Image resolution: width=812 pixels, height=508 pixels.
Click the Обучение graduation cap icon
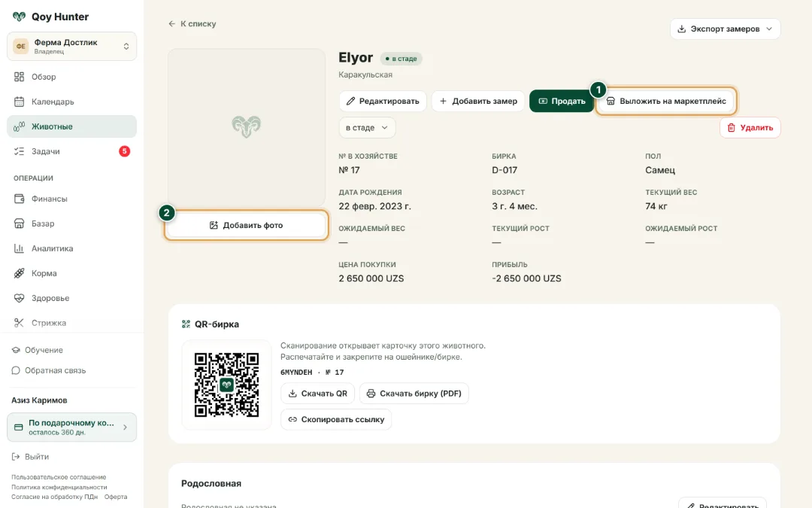point(16,350)
